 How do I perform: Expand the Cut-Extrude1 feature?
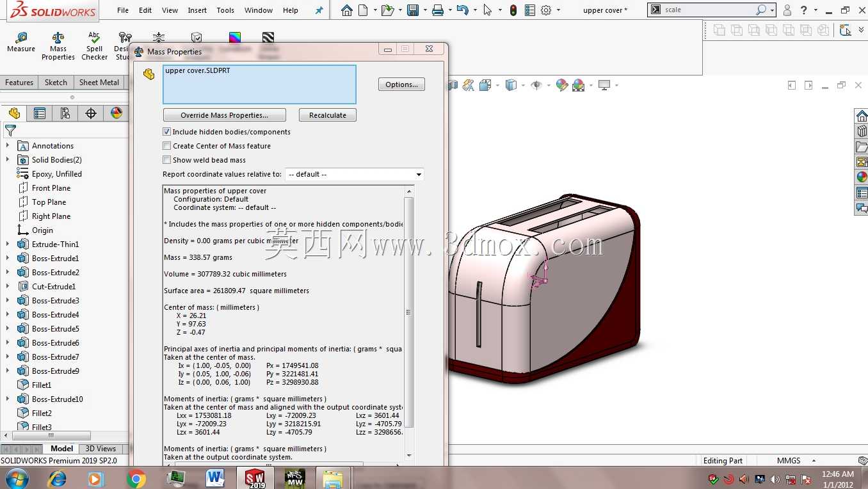(8, 287)
